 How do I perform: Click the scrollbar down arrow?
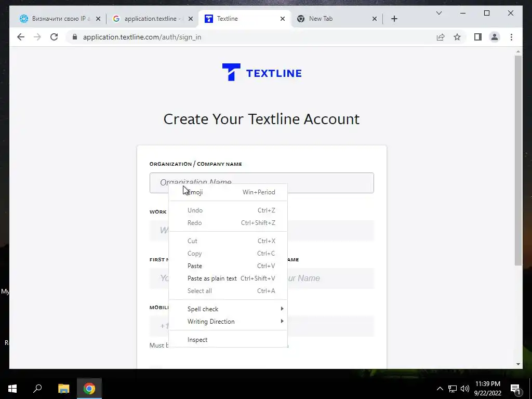tap(518, 364)
